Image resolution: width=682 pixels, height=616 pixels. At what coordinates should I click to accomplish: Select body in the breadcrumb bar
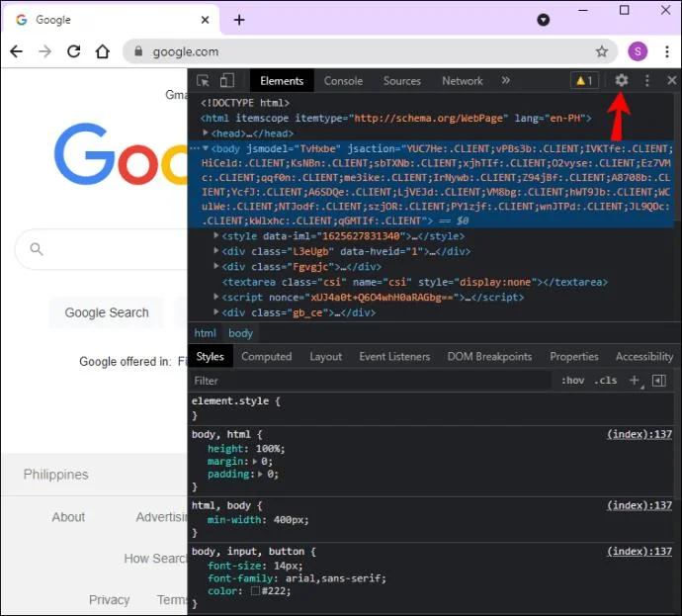tap(240, 333)
